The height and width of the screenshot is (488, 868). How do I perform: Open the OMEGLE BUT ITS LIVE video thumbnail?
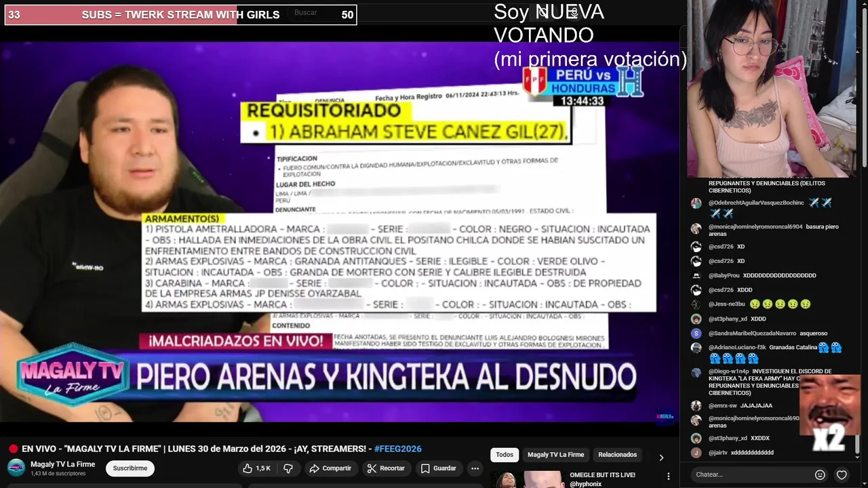(529, 479)
